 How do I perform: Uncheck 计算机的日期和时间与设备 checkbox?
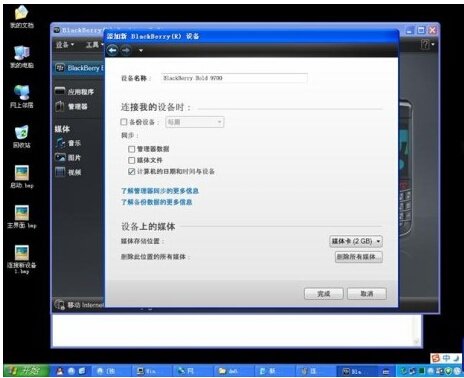(x=132, y=172)
